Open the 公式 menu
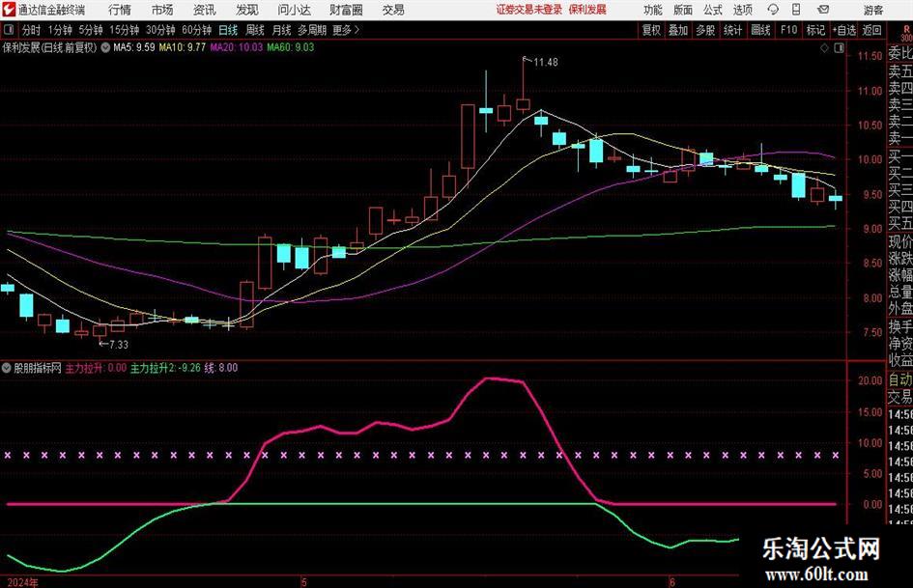The image size is (913, 588). 713,10
